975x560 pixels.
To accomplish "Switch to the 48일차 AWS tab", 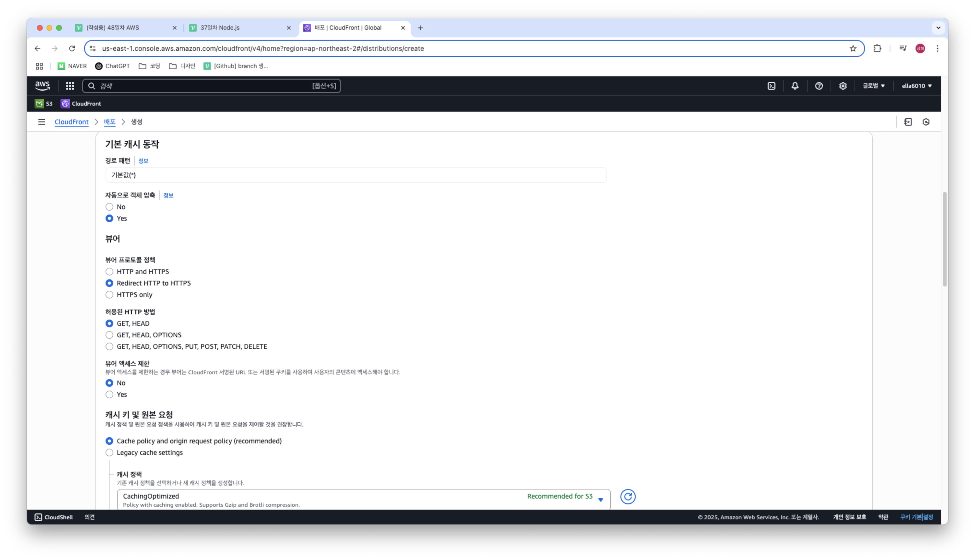I will pos(126,28).
